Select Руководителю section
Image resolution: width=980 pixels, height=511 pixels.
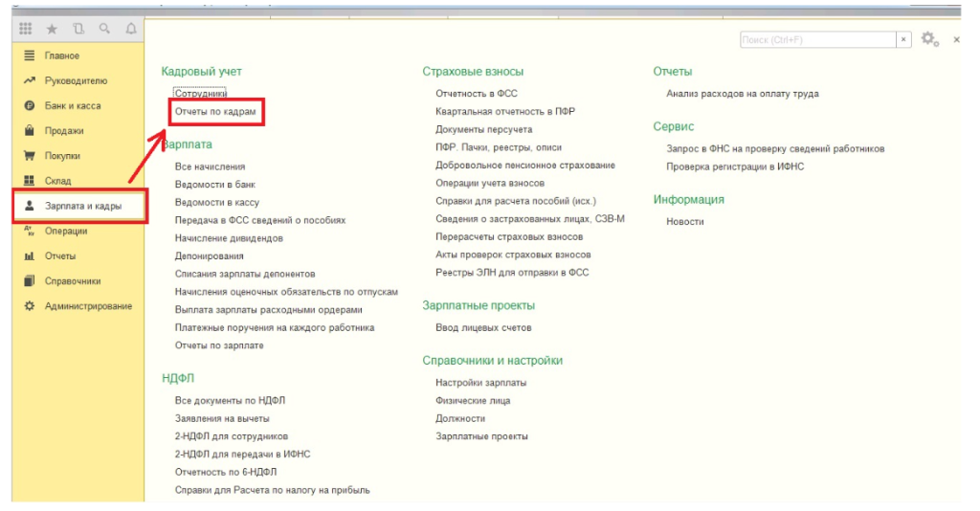pos(76,80)
